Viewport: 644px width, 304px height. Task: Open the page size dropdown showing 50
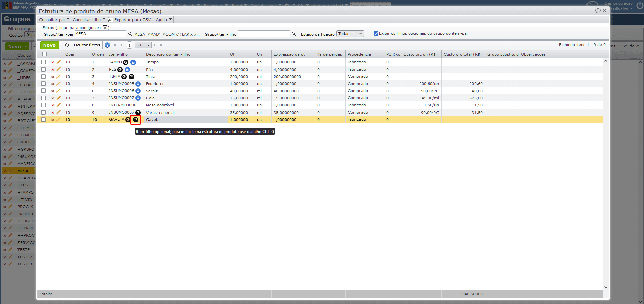pyautogui.click(x=143, y=45)
